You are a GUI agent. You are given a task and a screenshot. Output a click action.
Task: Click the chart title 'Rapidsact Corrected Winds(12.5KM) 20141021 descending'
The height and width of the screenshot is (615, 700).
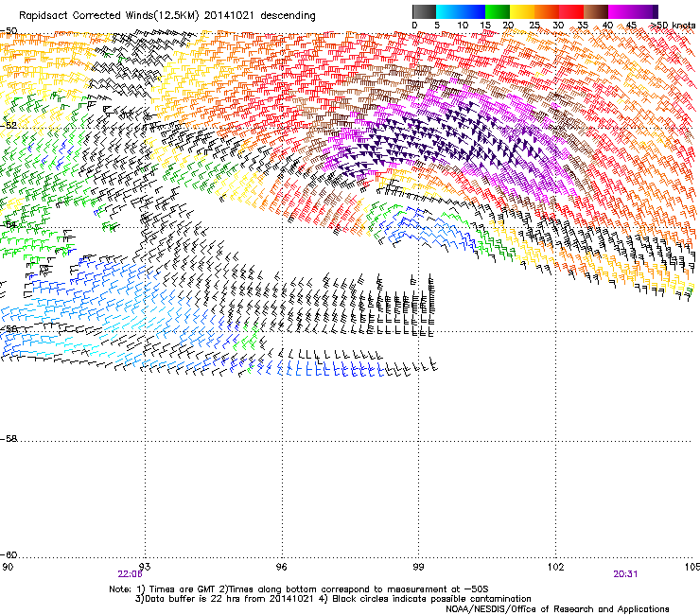[167, 16]
